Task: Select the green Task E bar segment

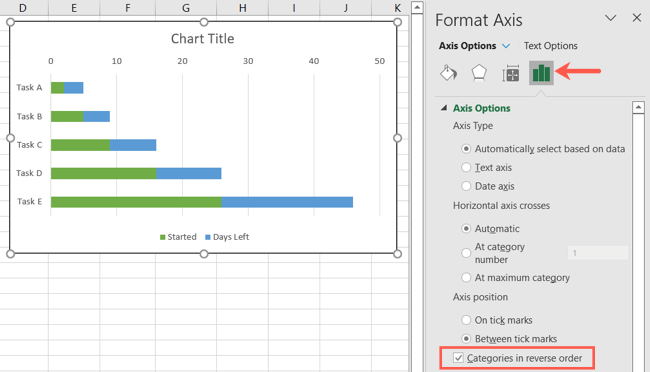Action: 136,202
